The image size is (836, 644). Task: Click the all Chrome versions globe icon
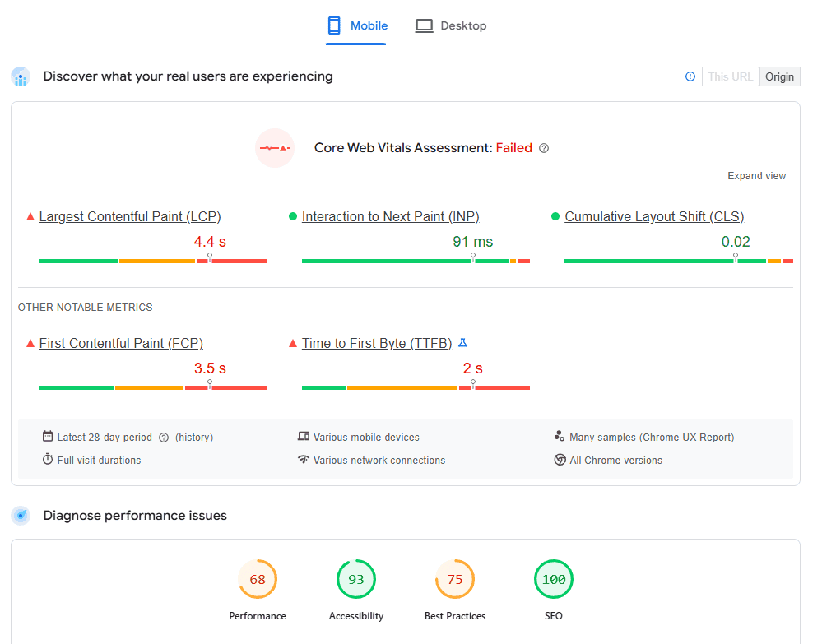click(x=560, y=460)
